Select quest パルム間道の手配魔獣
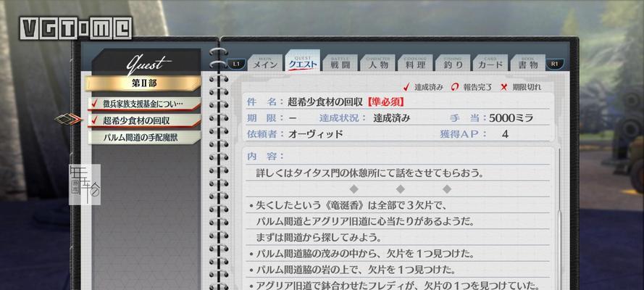The width and height of the screenshot is (644, 290). [144, 137]
